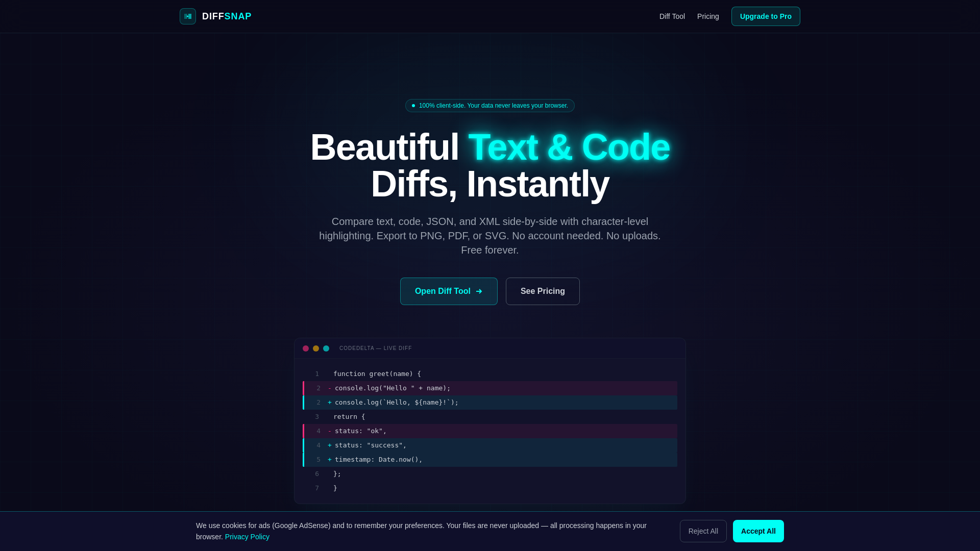Click the teal window dot in demo
The height and width of the screenshot is (551, 980).
(x=326, y=348)
